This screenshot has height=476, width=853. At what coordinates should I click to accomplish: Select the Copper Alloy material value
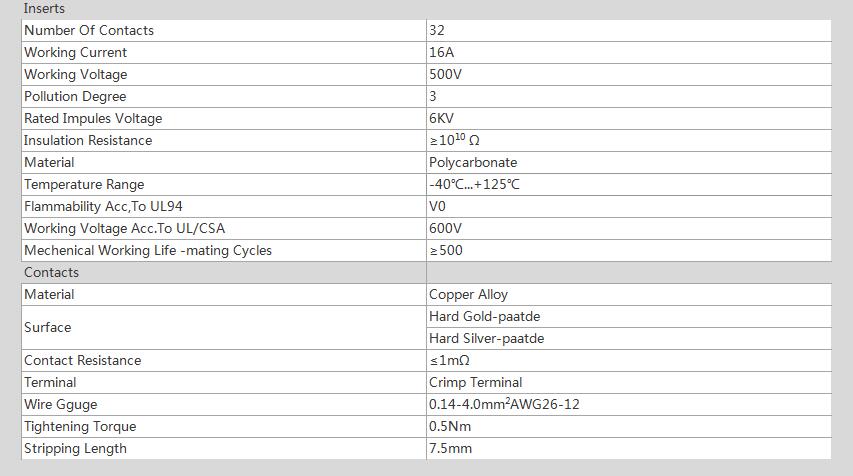(468, 294)
